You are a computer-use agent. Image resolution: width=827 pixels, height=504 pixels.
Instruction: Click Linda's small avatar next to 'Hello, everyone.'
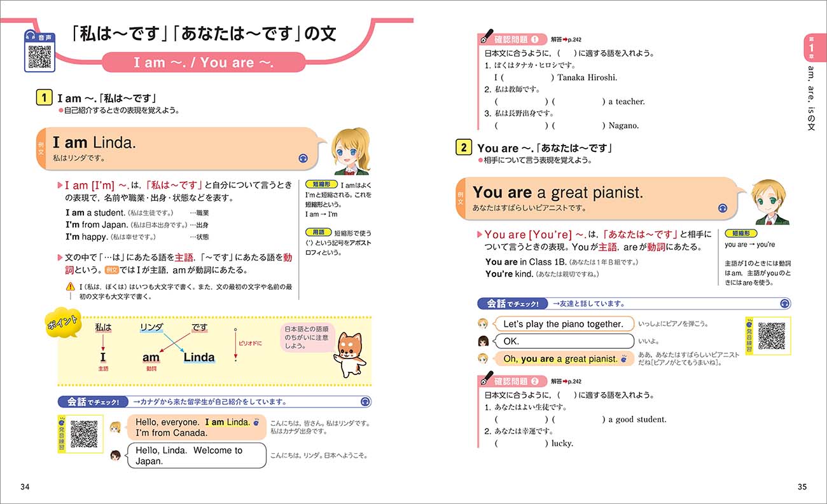coord(115,427)
